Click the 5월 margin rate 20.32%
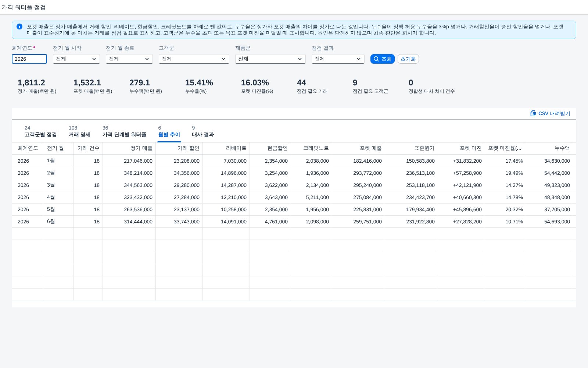This screenshot has height=368, width=588. point(514,209)
